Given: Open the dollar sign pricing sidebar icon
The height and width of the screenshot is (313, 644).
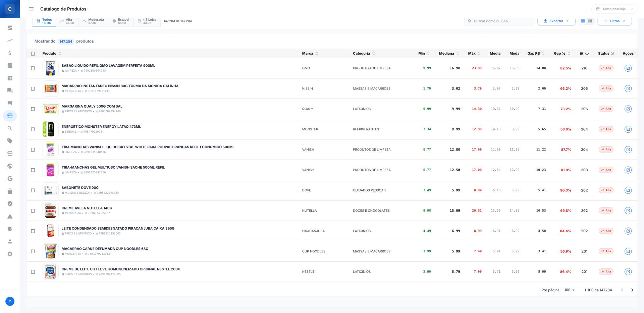Looking at the screenshot, I should coord(10,53).
